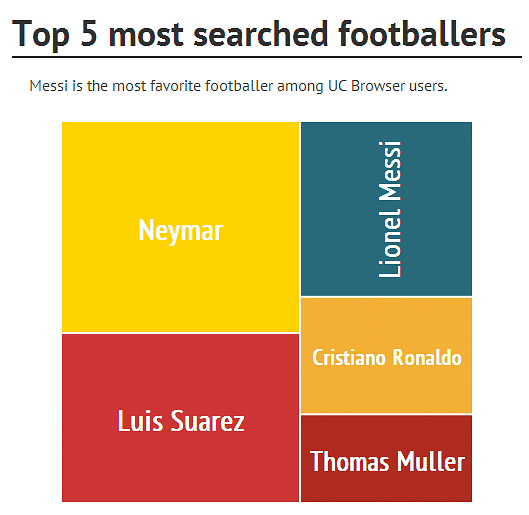Click the orange Cristiano Ronaldo block
Image resolution: width=529 pixels, height=515 pixels.
[386, 355]
